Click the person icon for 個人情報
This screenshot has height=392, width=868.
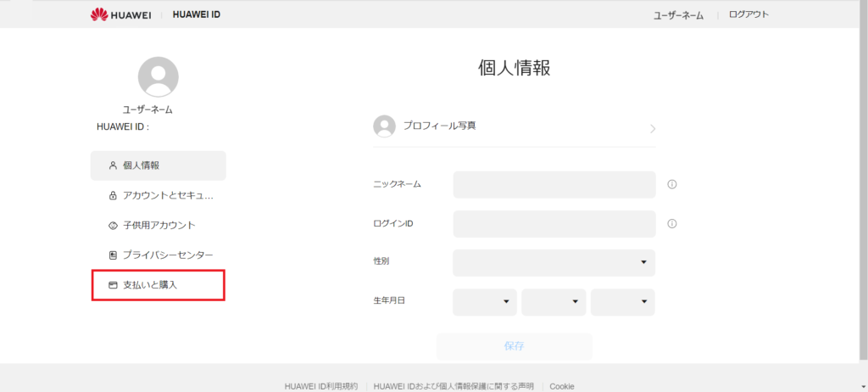113,165
